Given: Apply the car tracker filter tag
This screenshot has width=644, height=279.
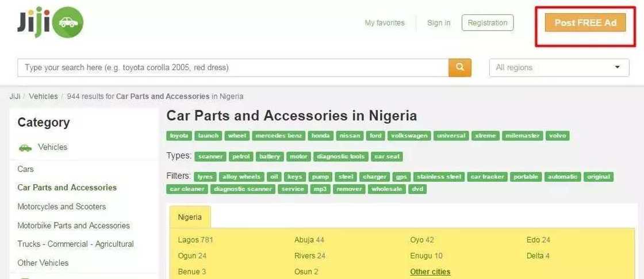Looking at the screenshot, I should [487, 177].
